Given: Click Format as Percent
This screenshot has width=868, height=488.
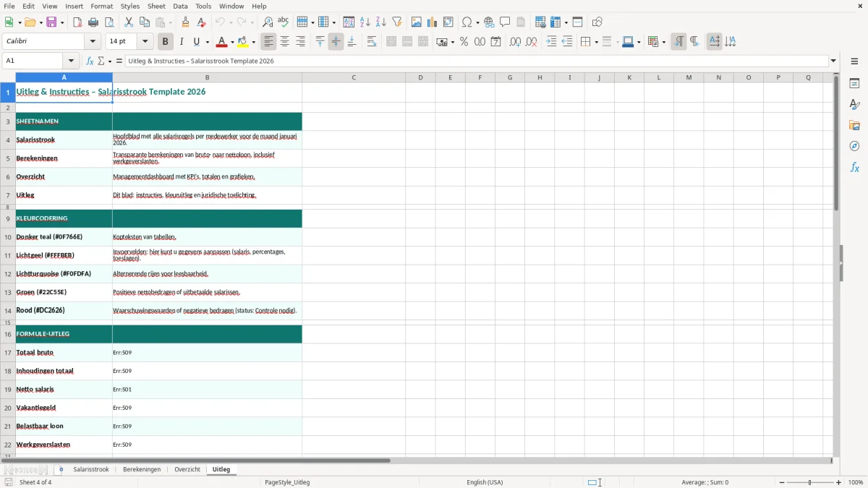Looking at the screenshot, I should tap(464, 42).
